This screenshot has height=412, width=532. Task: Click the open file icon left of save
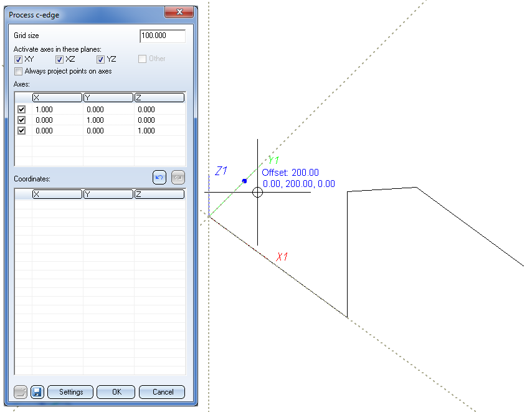click(21, 392)
